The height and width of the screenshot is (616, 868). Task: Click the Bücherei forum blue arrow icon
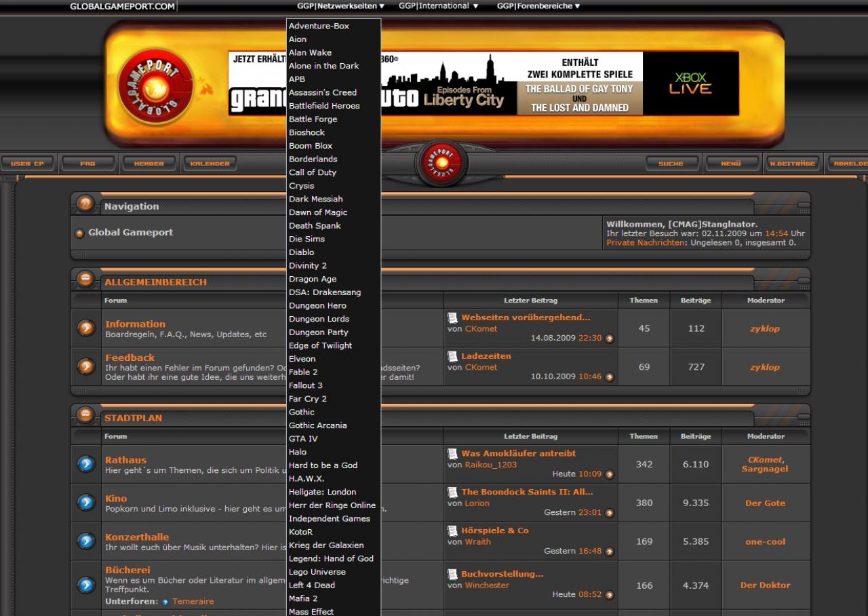click(x=86, y=585)
